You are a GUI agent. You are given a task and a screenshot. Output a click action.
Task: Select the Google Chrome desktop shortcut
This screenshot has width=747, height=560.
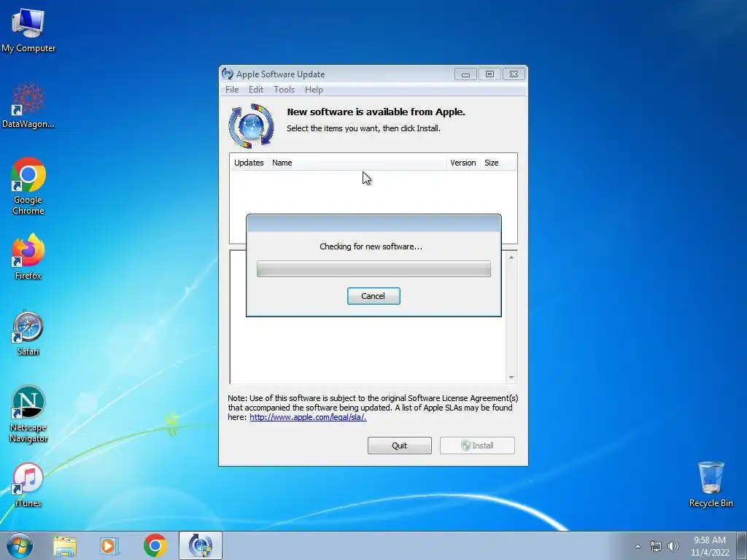[x=28, y=186]
